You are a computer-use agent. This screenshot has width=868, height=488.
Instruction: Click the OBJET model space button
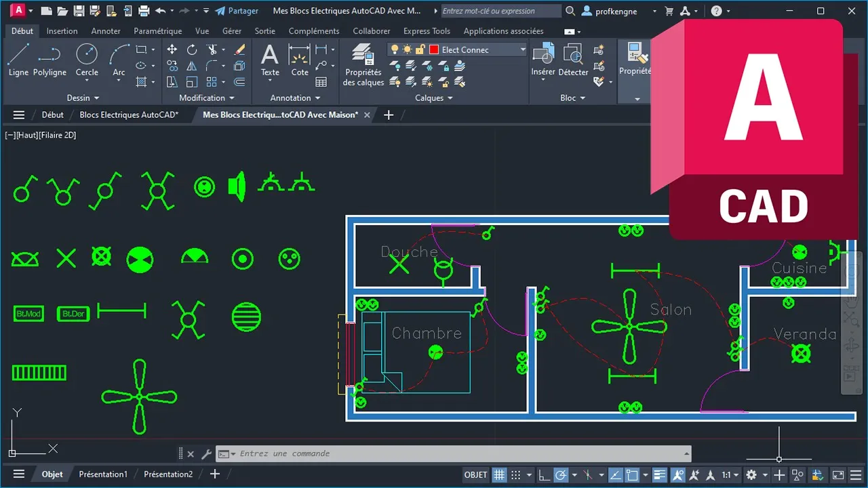[475, 474]
